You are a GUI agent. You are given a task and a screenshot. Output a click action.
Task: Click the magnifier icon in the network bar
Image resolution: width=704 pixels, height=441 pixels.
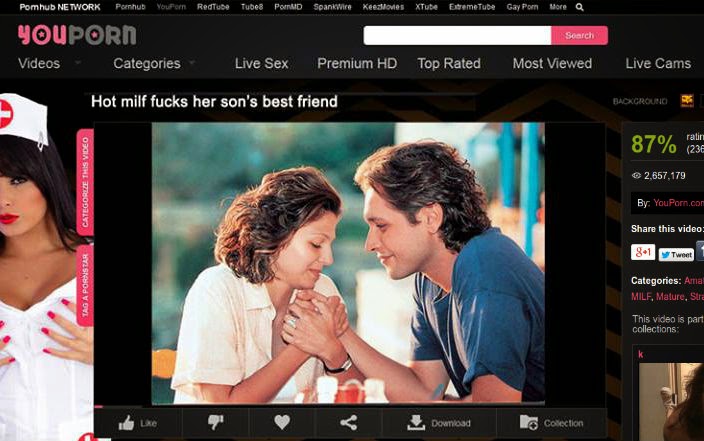tap(580, 7)
